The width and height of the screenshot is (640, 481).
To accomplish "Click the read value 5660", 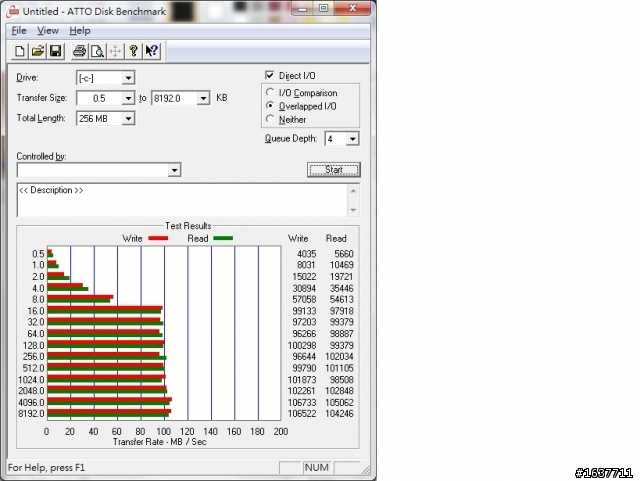I will (x=344, y=254).
